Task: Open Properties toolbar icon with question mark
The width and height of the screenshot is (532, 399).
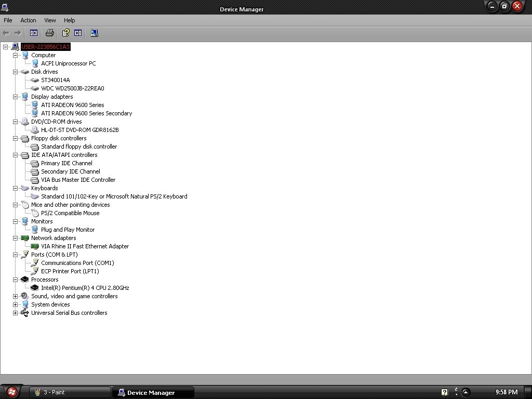Action: 65,33
